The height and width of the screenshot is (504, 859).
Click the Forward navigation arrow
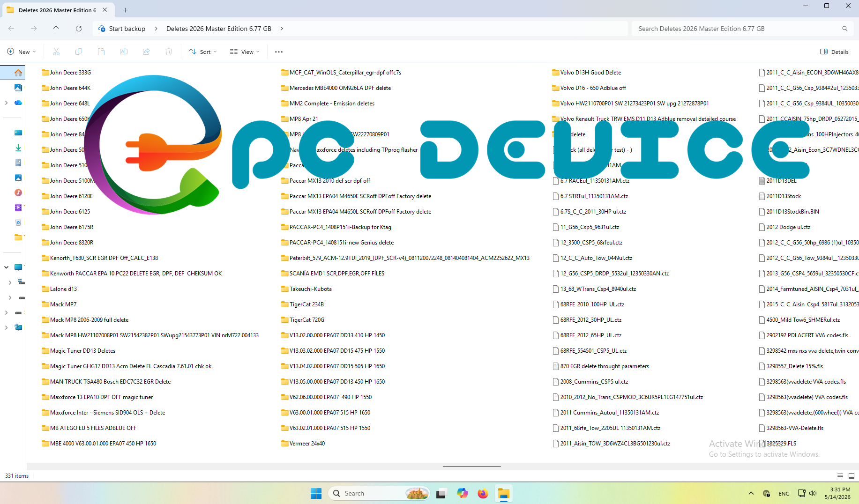(x=34, y=29)
